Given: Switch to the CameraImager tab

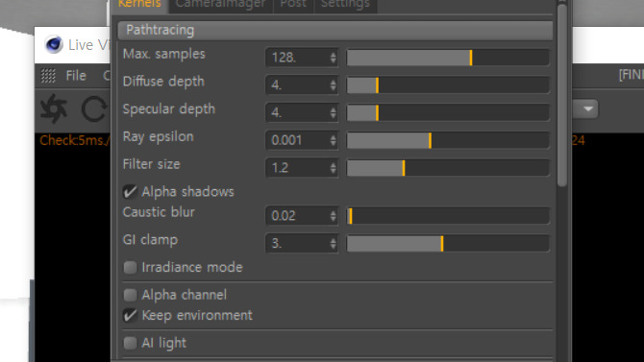Looking at the screenshot, I should (x=220, y=5).
